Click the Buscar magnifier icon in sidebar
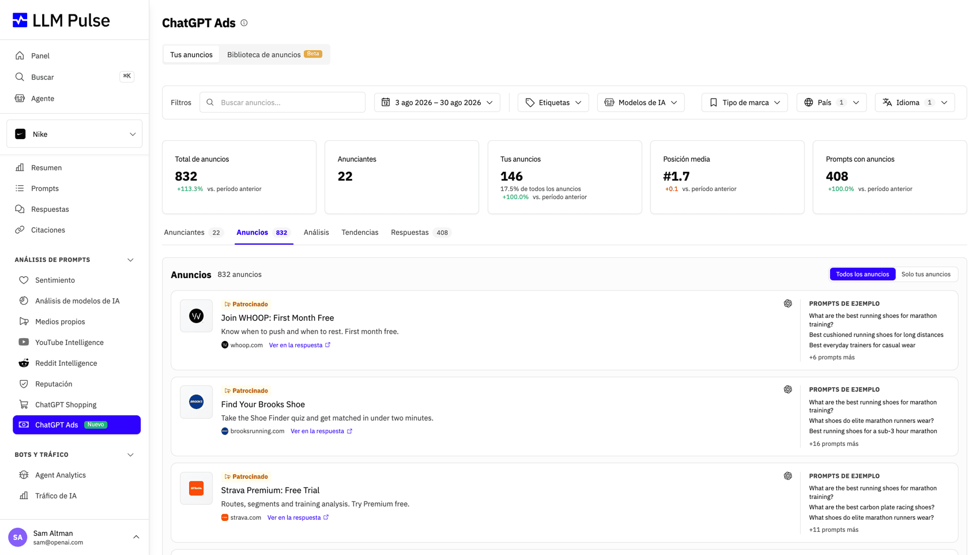The width and height of the screenshot is (980, 555). pyautogui.click(x=20, y=77)
